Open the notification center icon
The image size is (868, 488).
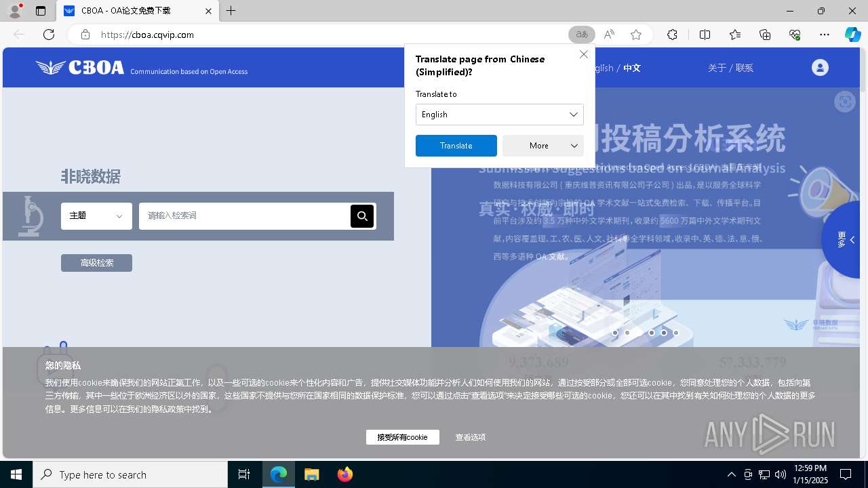tap(846, 474)
